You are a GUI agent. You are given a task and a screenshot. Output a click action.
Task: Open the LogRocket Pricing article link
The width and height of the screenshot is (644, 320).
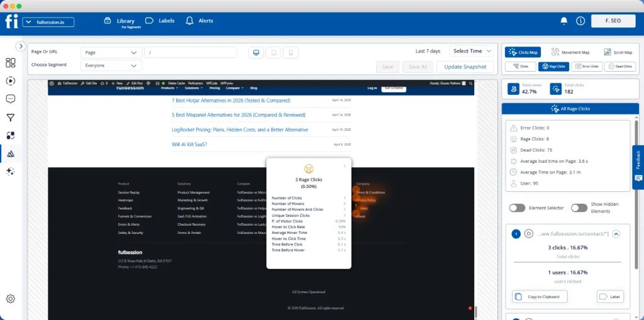point(240,130)
